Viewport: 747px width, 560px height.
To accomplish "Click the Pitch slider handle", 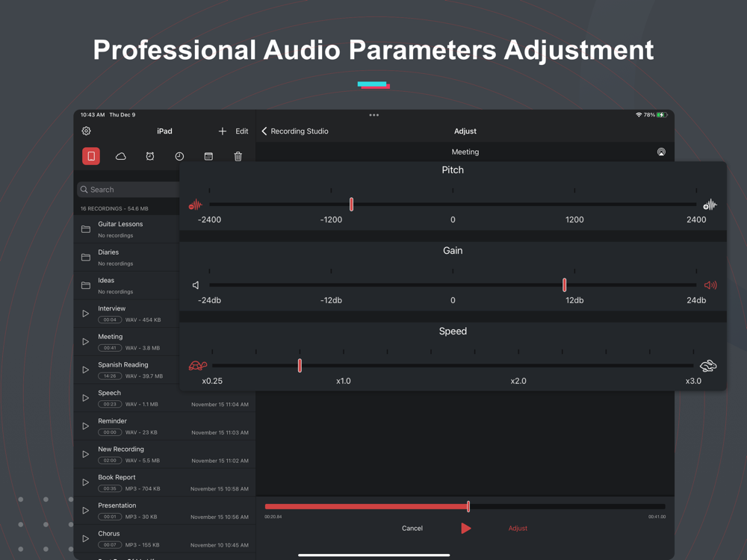I will coord(352,205).
